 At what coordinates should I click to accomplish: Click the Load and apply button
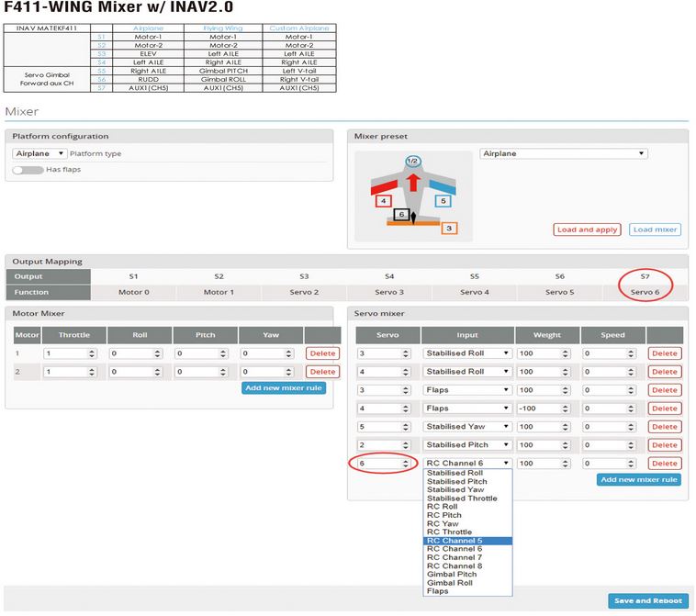[587, 230]
